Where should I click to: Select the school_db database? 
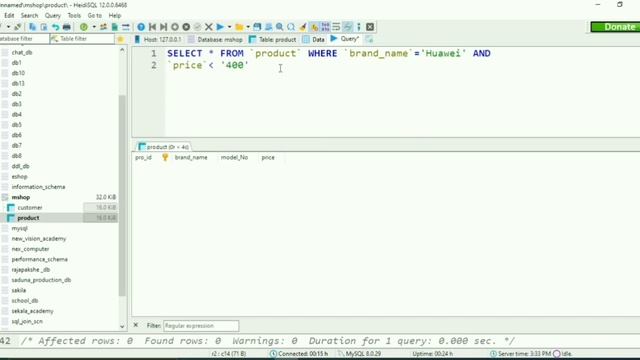click(25, 301)
